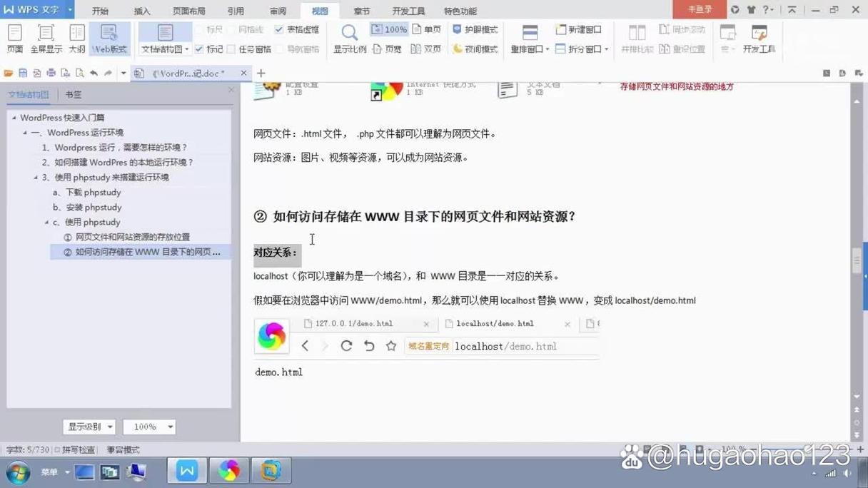Image resolution: width=868 pixels, height=488 pixels.
Task: Open WPS 文字 application menu arrow
Action: click(70, 10)
